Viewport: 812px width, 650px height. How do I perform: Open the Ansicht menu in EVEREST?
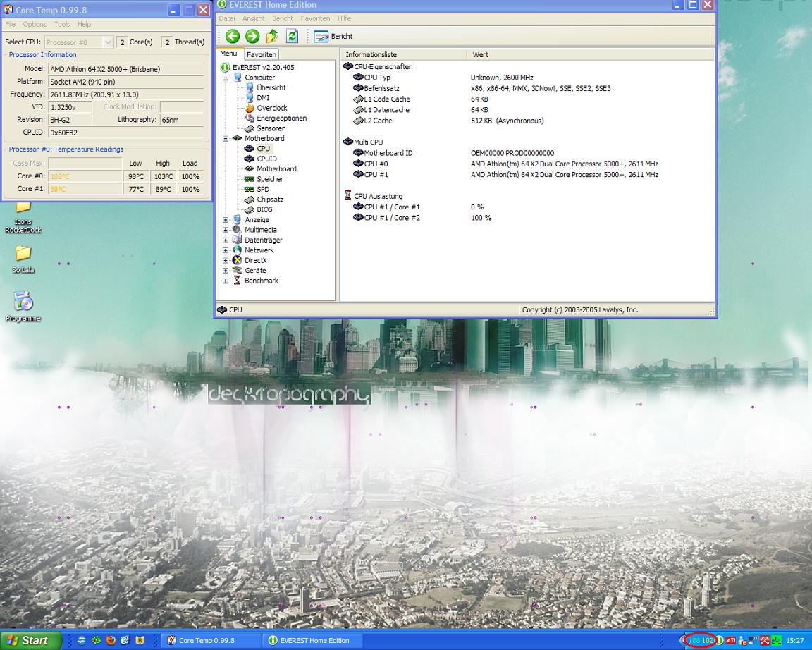253,18
